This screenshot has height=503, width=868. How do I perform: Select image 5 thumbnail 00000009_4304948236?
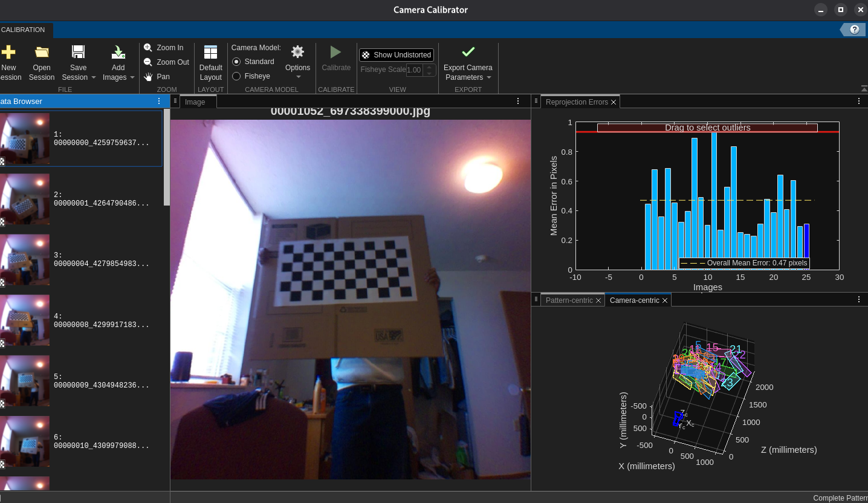(x=25, y=381)
